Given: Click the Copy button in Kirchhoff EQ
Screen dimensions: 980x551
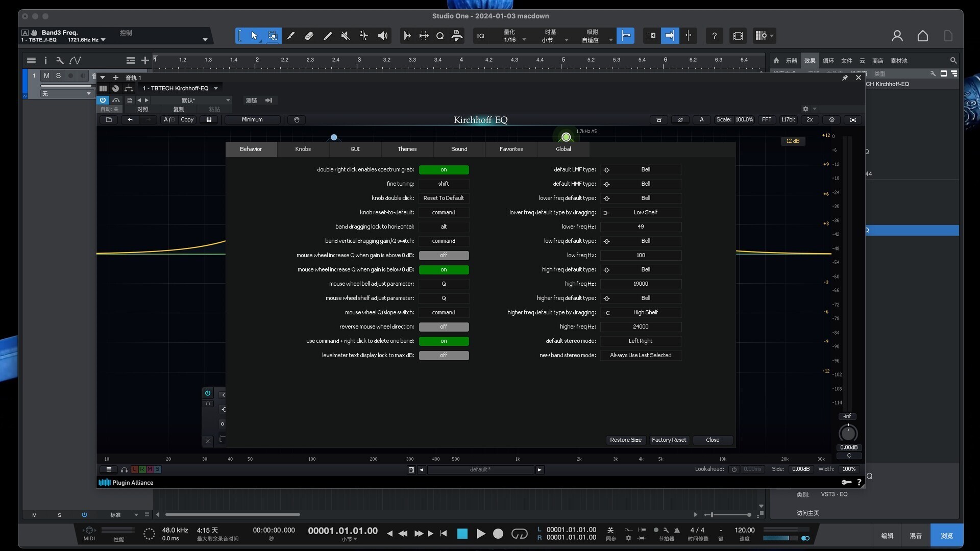Looking at the screenshot, I should pos(187,120).
